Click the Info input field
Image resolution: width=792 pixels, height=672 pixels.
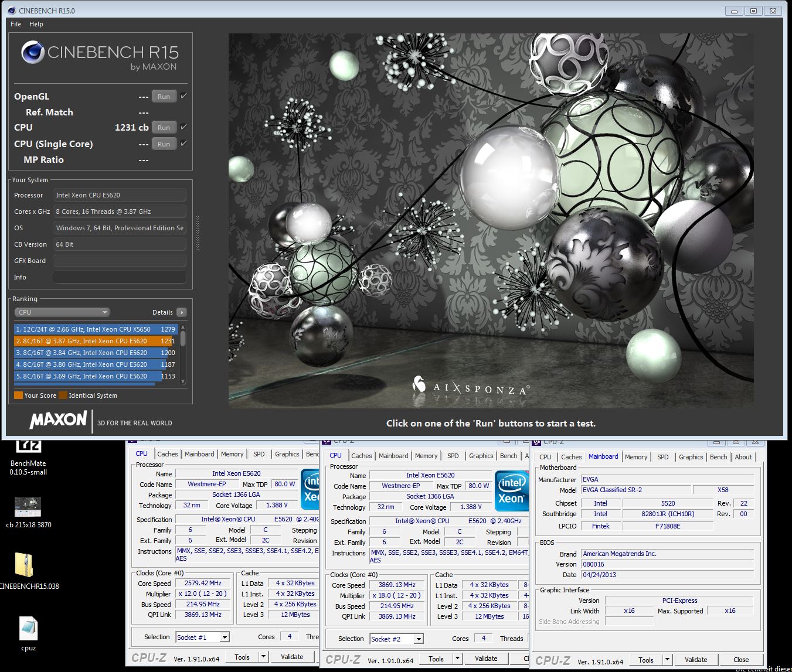(x=120, y=277)
